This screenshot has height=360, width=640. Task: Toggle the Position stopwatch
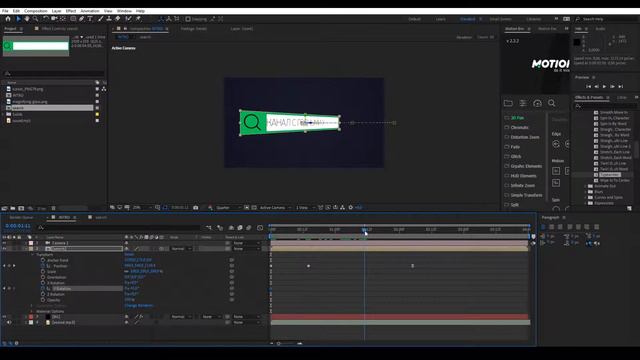43,266
